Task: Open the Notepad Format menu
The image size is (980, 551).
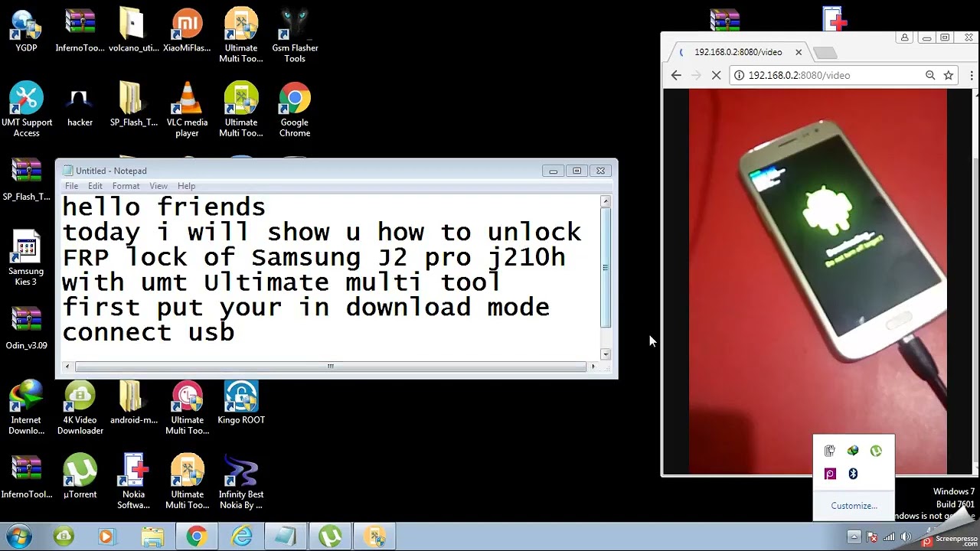Action: click(x=126, y=186)
